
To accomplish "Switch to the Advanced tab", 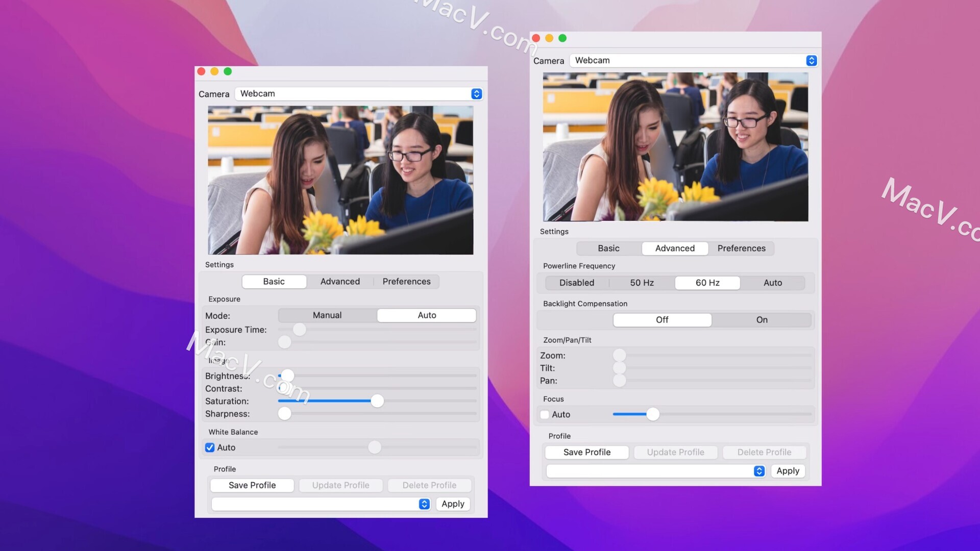I will click(x=339, y=281).
